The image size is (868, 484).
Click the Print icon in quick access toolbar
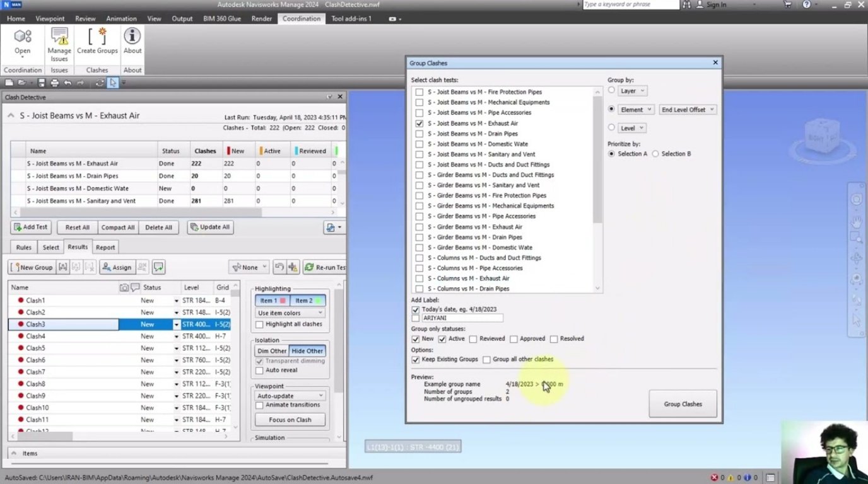(x=54, y=83)
